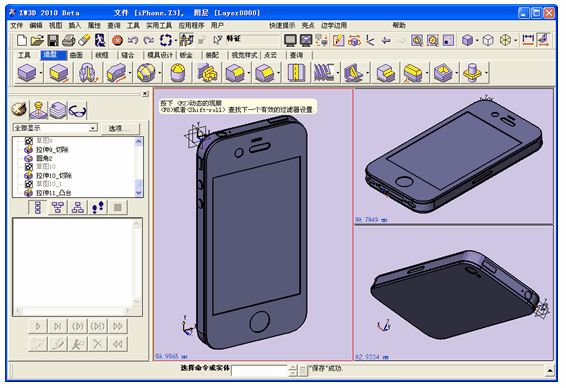Toggle the vertical list history view button
The width and height of the screenshot is (566, 388).
point(38,208)
